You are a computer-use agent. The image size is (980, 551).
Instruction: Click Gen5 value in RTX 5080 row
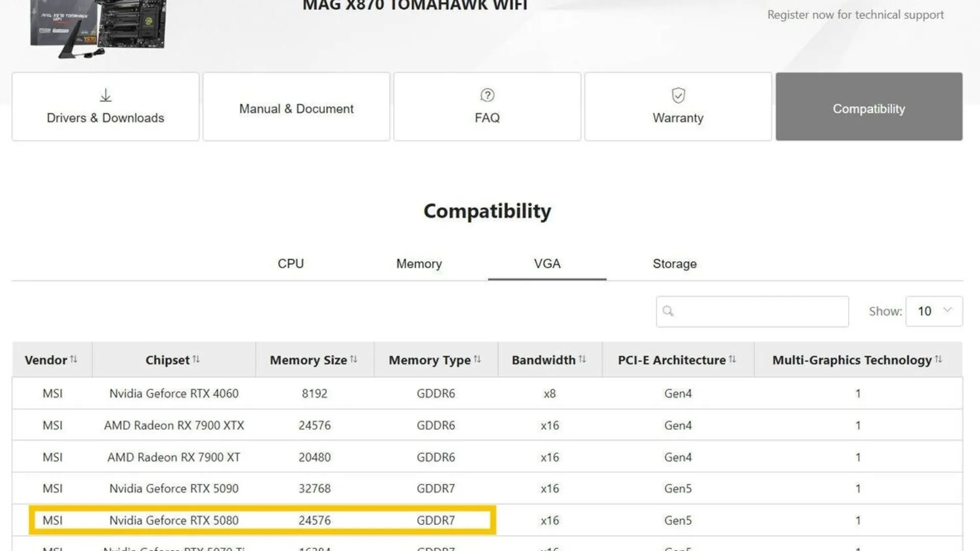click(678, 520)
